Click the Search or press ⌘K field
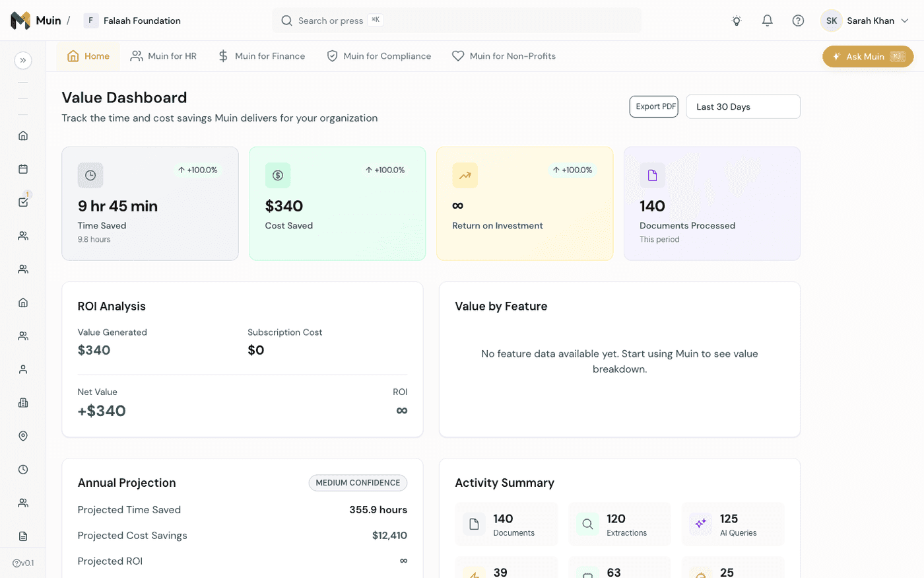 click(457, 20)
